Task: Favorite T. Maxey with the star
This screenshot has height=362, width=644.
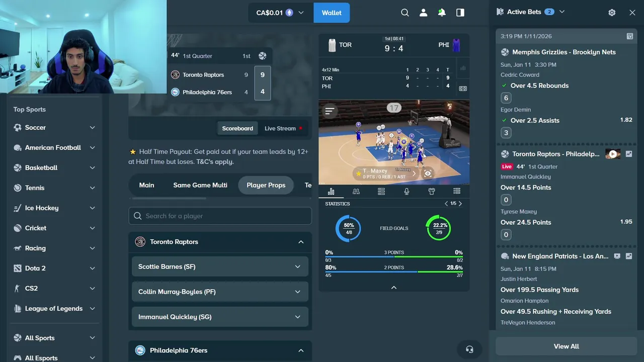Action: tap(358, 173)
